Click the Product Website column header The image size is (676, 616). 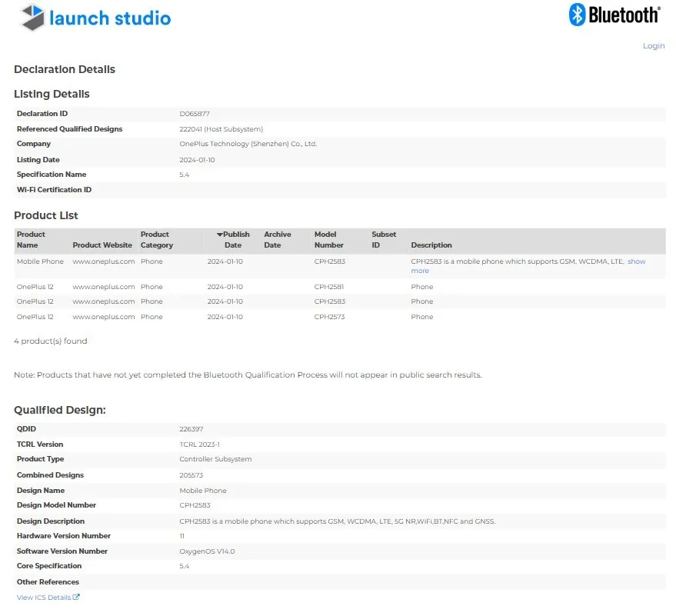pos(102,245)
